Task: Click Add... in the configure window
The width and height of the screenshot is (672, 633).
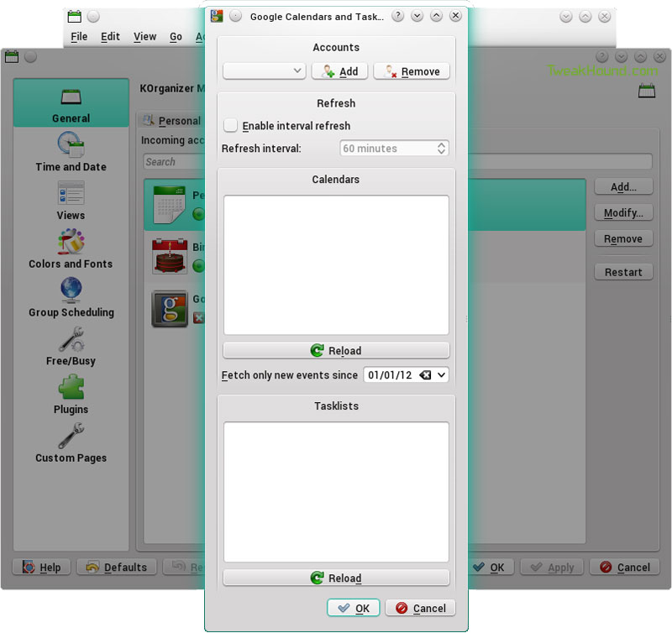Action: 623,186
